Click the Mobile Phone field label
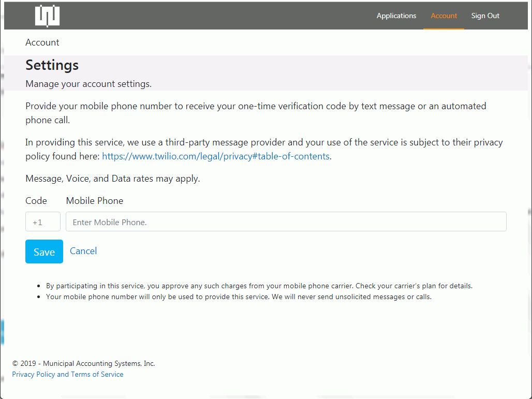Screen dimensions: 532x399 click(x=95, y=201)
